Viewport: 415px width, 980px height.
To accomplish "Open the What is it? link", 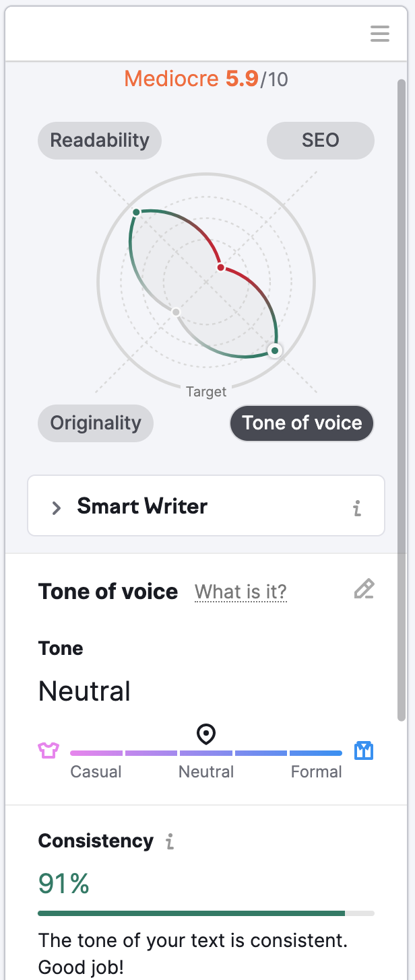I will click(241, 592).
